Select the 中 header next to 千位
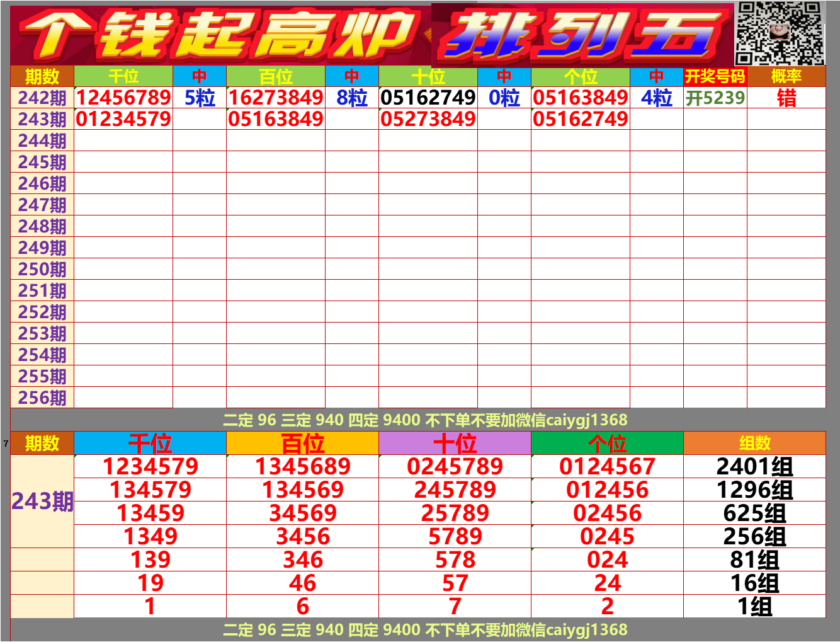840x642 pixels. tap(198, 76)
